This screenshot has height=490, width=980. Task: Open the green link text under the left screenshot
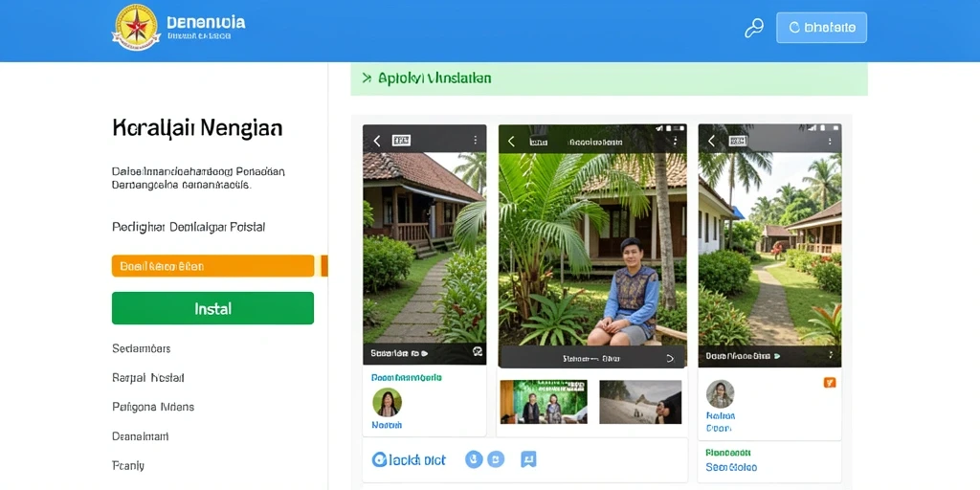[406, 377]
